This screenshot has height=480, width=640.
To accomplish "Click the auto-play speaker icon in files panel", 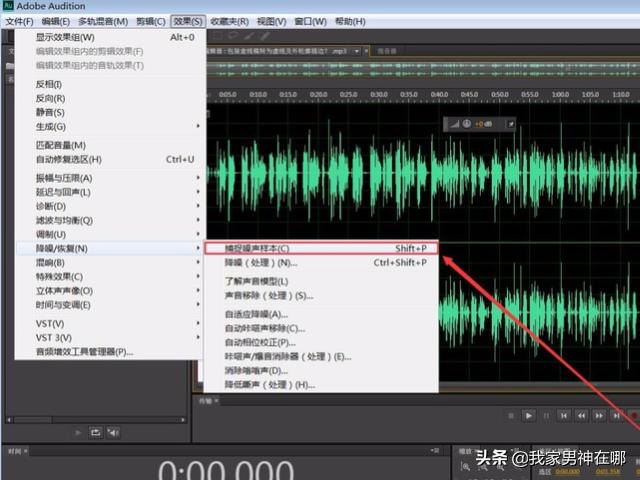I will (113, 432).
